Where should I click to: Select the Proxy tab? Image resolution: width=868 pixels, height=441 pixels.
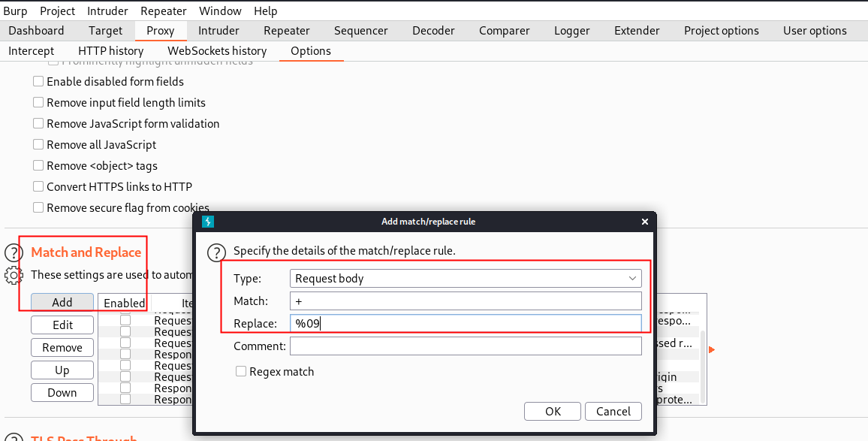[161, 31]
